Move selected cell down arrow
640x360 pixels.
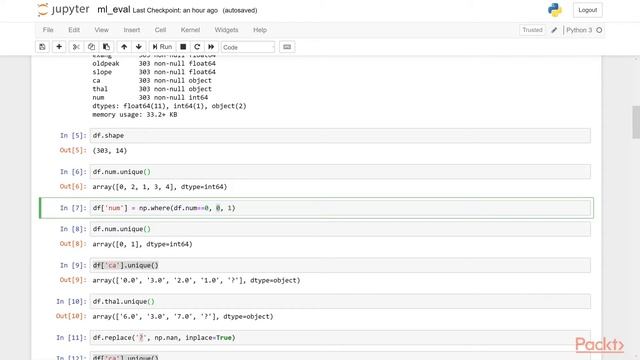139,47
